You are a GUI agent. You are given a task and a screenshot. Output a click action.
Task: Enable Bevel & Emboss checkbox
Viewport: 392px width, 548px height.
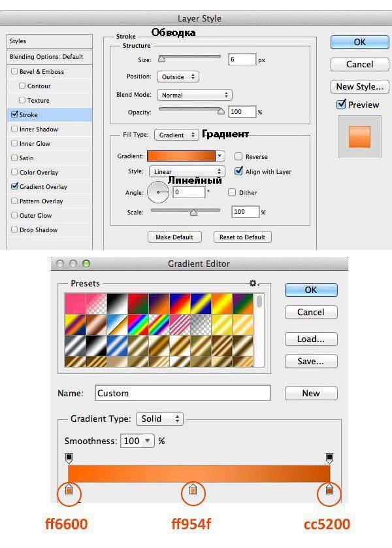(14, 71)
